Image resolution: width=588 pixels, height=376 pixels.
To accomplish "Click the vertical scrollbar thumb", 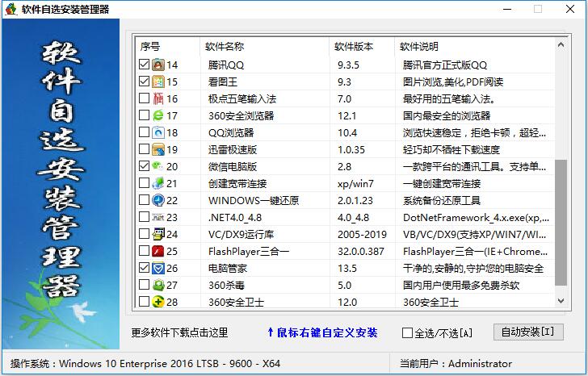I will (561, 223).
